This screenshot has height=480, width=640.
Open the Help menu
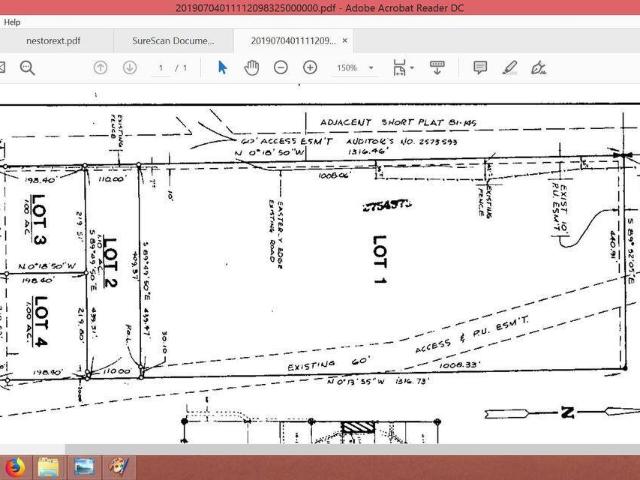12,21
